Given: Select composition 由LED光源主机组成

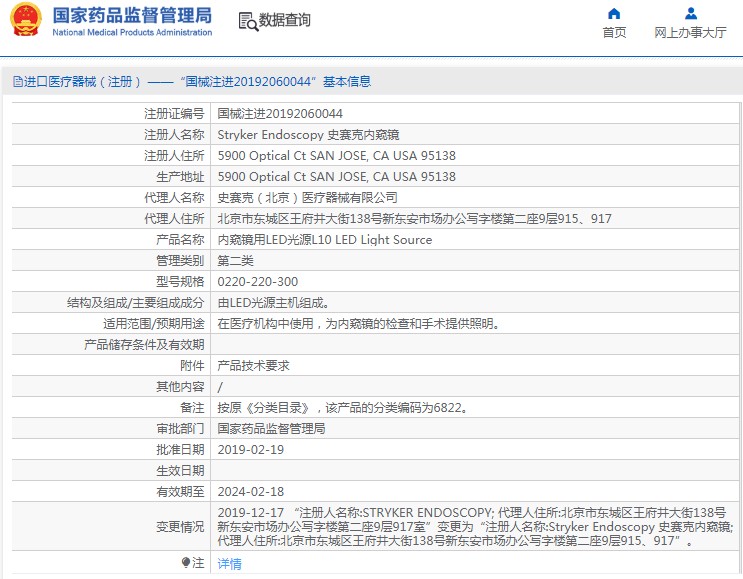Looking at the screenshot, I should click(x=273, y=302).
